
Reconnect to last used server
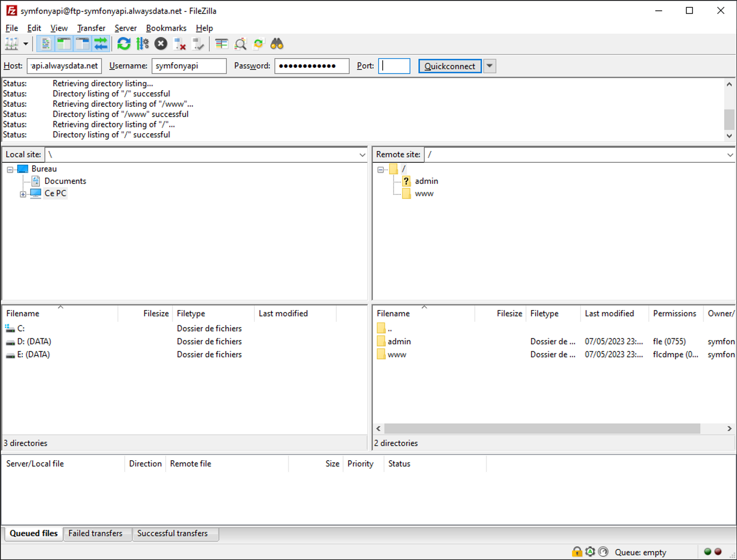(198, 44)
